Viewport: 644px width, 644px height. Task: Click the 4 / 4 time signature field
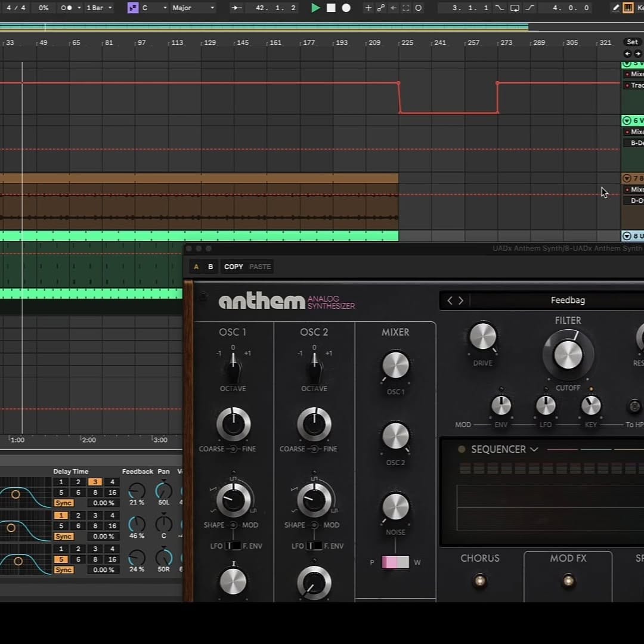coord(16,8)
